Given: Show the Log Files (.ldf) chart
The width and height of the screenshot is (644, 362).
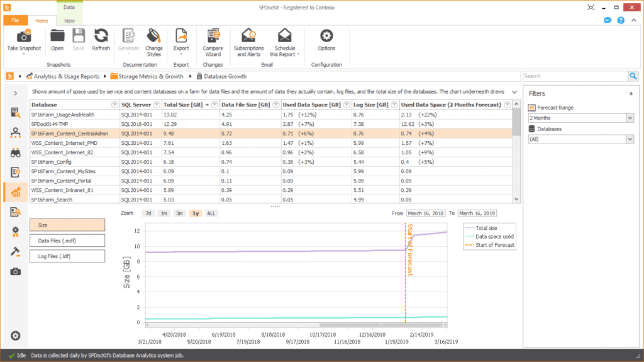Looking at the screenshot, I should pyautogui.click(x=67, y=256).
